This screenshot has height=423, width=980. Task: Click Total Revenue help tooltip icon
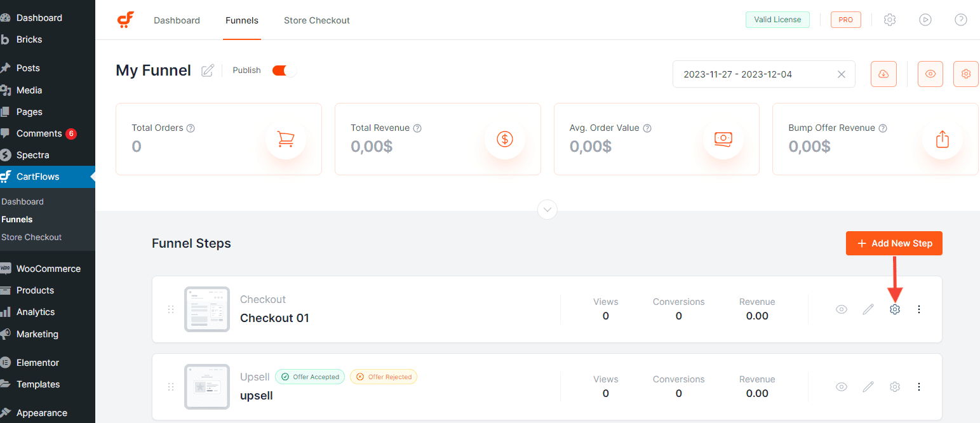coord(417,128)
